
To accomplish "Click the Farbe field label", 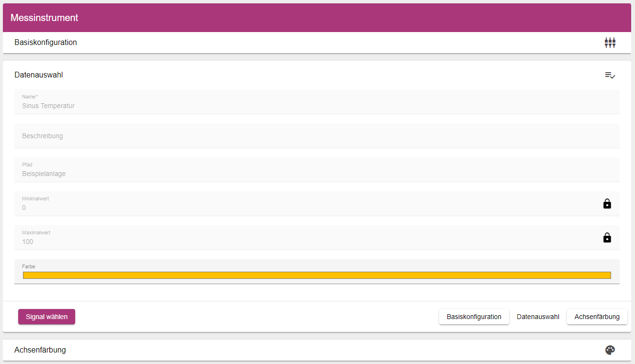I will 28,266.
